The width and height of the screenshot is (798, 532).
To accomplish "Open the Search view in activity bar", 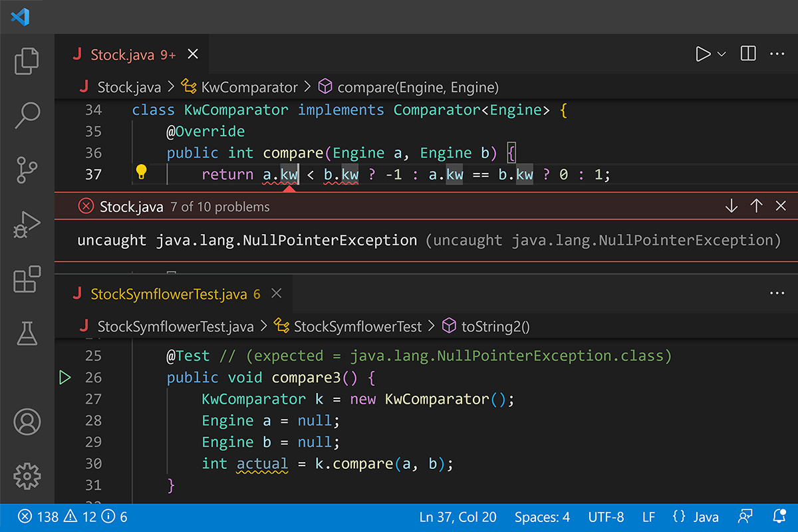I will (27, 115).
